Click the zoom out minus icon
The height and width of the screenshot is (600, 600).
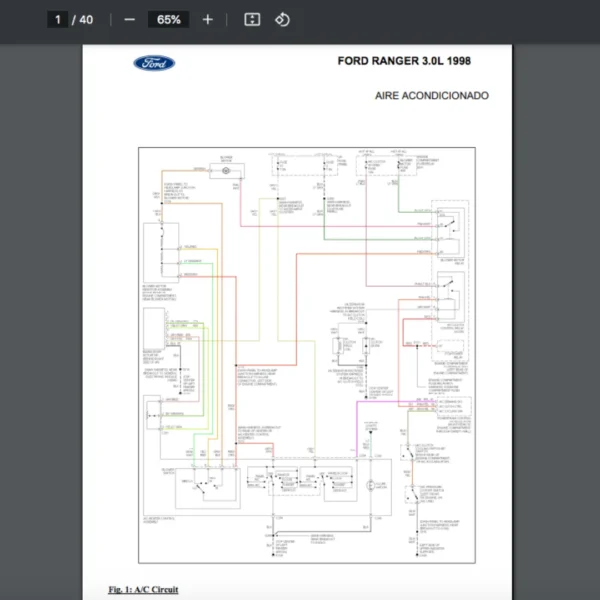(x=130, y=19)
